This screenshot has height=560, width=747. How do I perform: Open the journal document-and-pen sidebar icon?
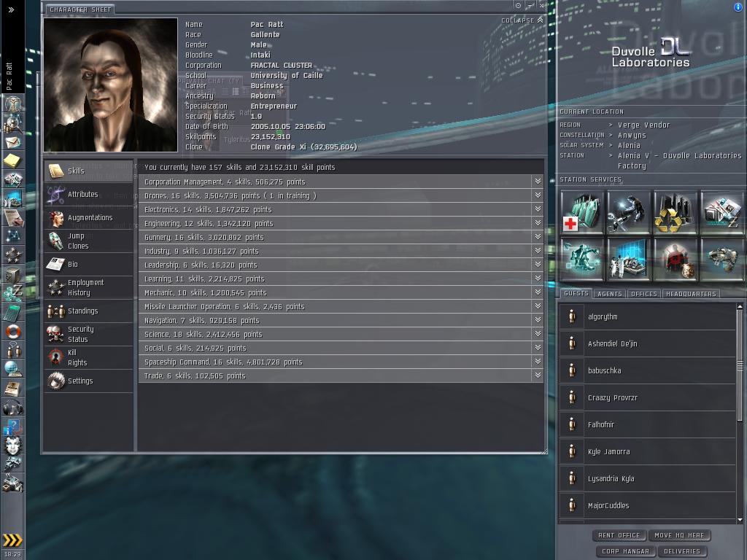[x=13, y=217]
